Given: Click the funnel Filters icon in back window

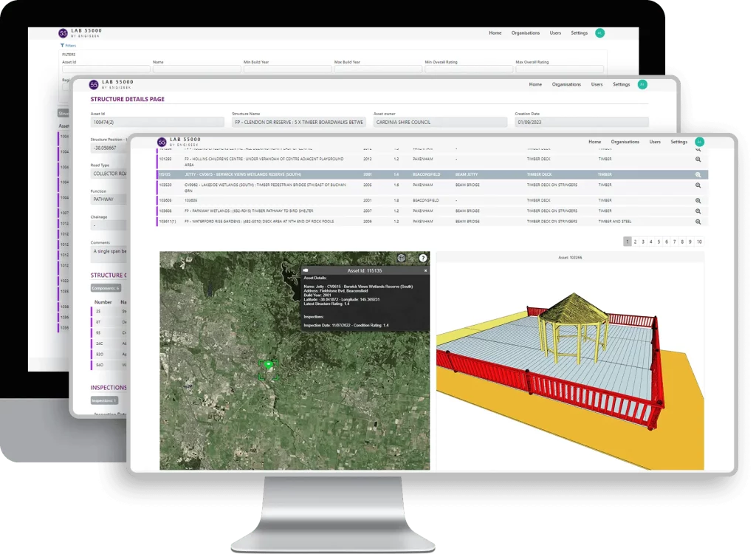Looking at the screenshot, I should (63, 46).
